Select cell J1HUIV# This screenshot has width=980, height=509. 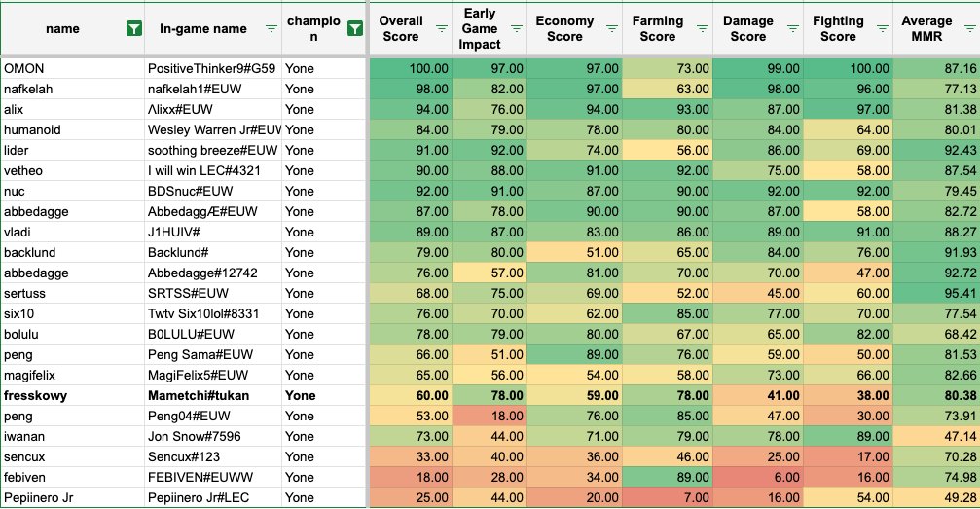(213, 232)
